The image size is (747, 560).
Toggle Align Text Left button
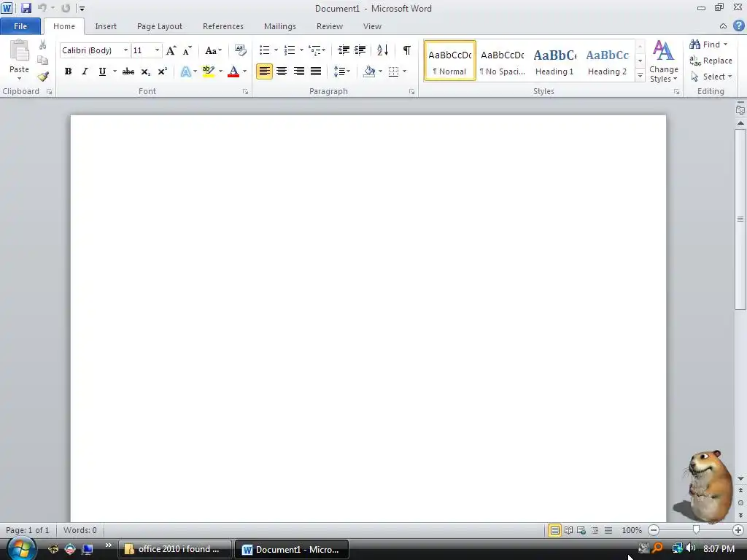point(264,71)
